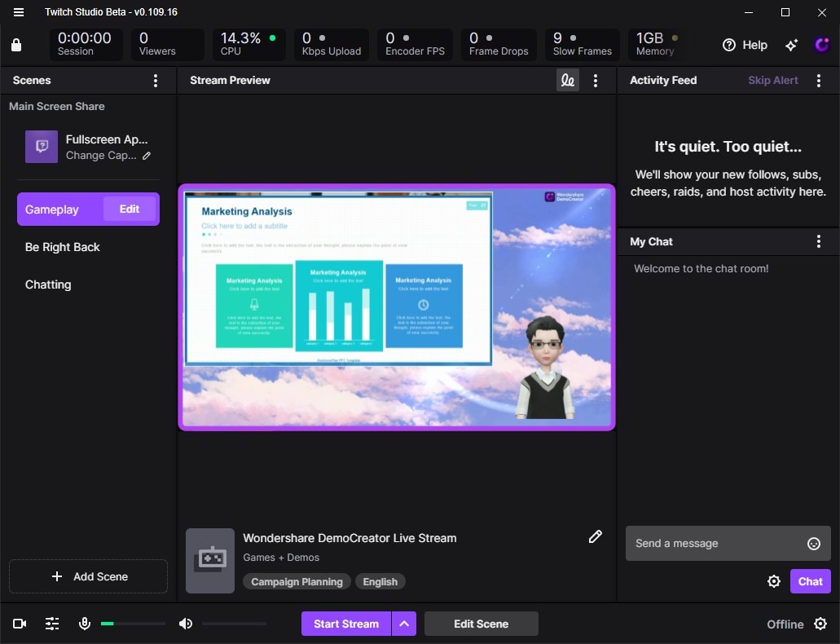The image size is (840, 644).
Task: Open Stream Preview options menu
Action: (x=596, y=81)
